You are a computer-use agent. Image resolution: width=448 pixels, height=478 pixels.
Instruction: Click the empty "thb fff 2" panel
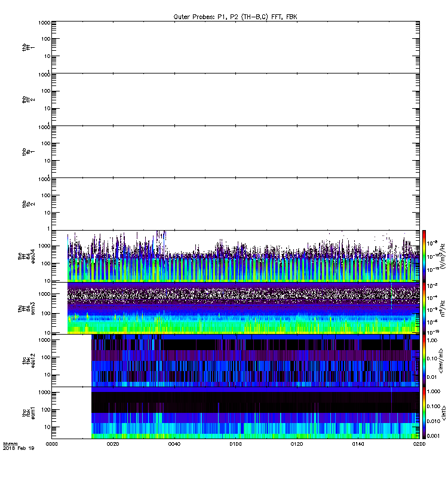235,99
